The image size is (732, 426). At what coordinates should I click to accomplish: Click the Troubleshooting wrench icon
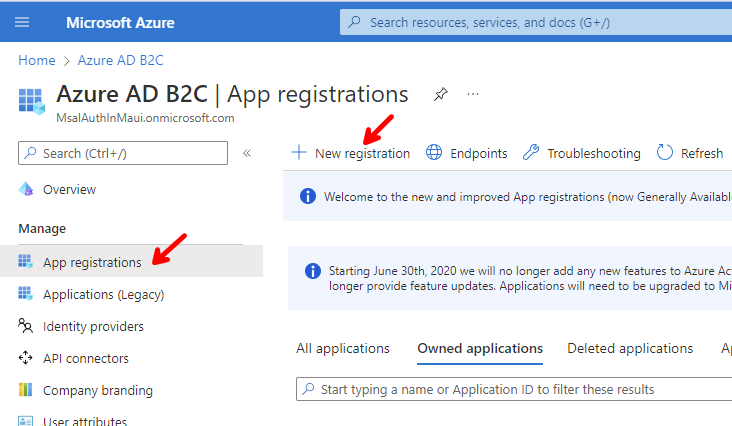click(x=531, y=153)
